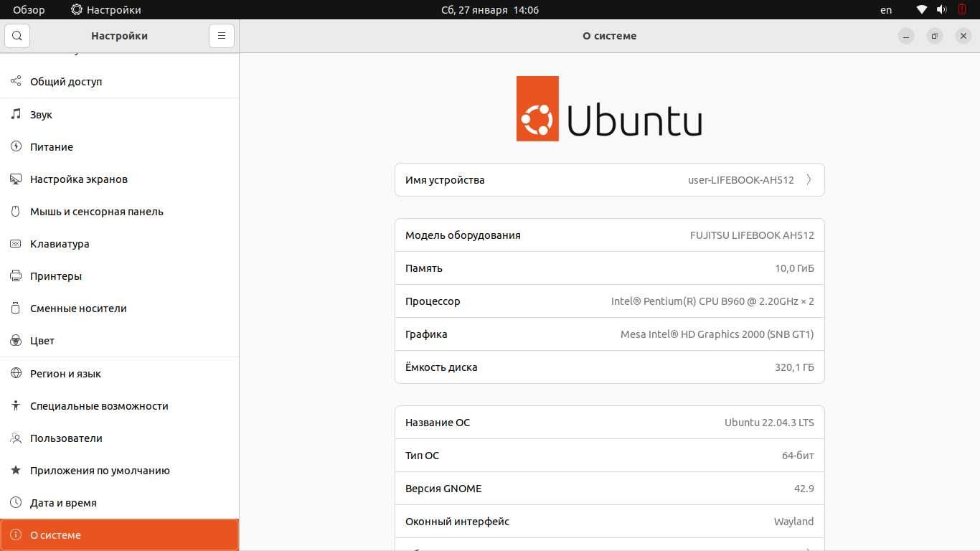Click the Wayland windowing system value

click(793, 521)
